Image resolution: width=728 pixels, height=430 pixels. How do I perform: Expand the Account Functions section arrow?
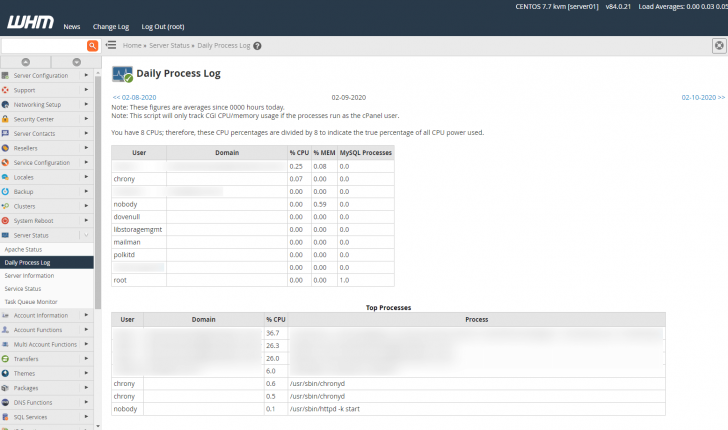[86, 329]
